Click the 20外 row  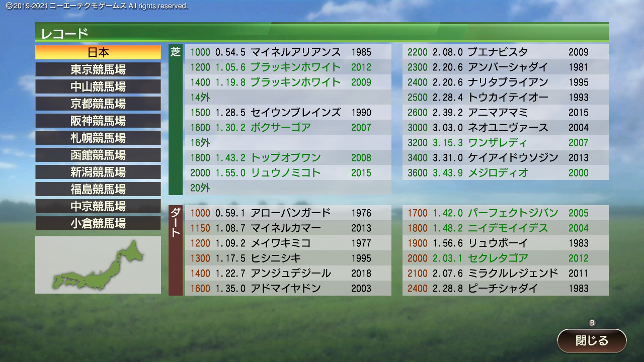(288, 188)
